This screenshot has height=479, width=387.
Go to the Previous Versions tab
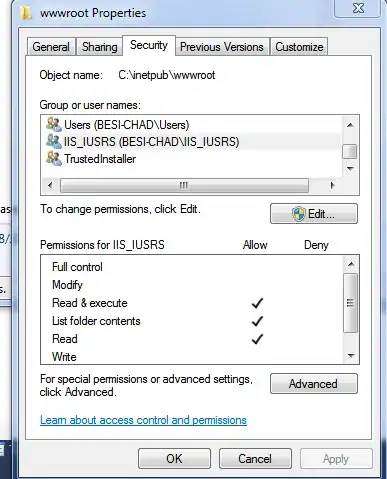[222, 47]
